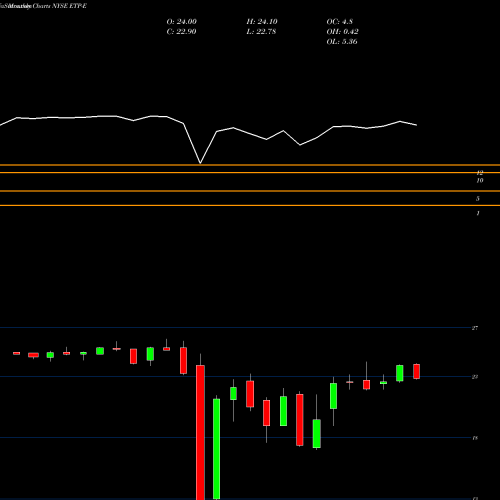Viewport: 500px width, 500px height.
Task: Click the 5 indicator axis label
Action: coord(478,199)
